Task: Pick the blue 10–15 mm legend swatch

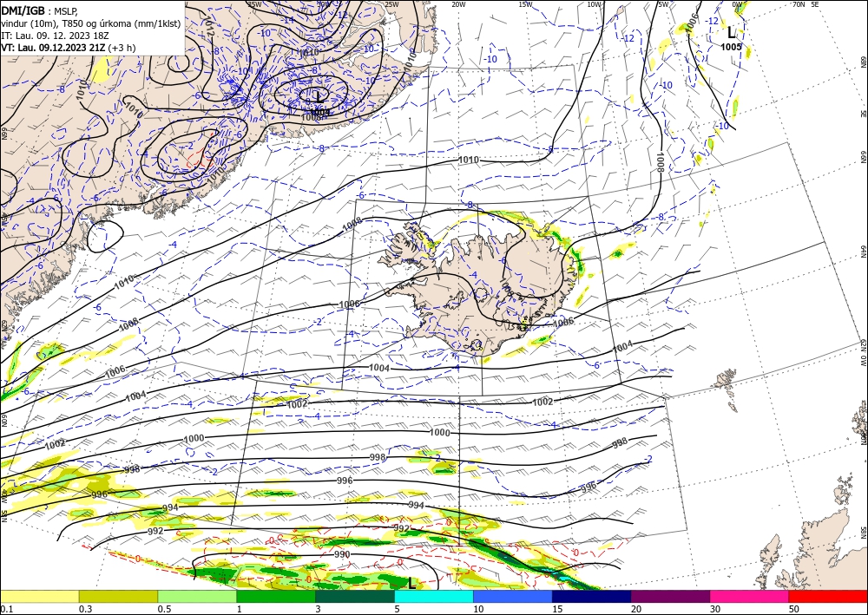Action: pos(513,596)
